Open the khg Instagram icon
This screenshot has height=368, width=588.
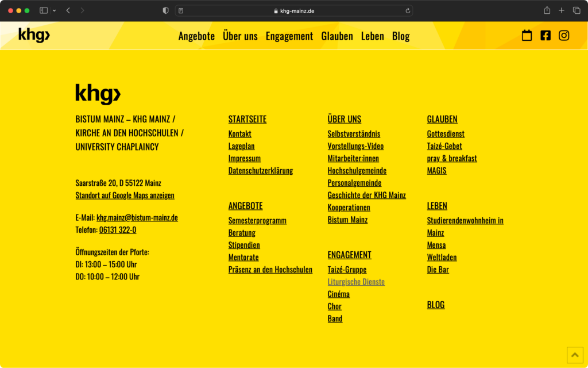point(563,35)
